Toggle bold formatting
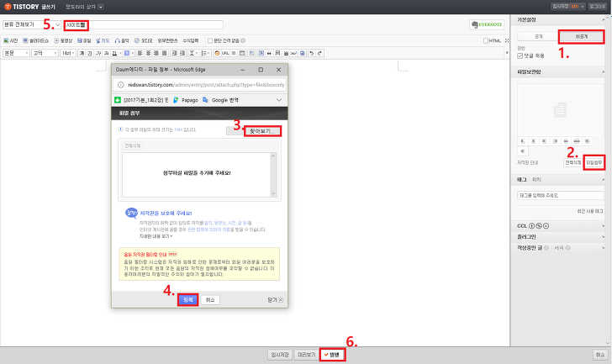The width and height of the screenshot is (612, 364). (82, 53)
